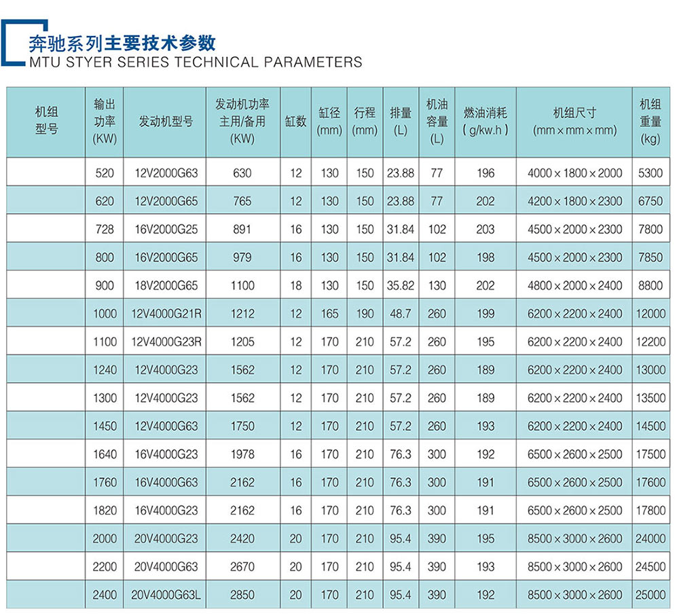
Task: Select the 机组型号 column header
Action: [46, 121]
